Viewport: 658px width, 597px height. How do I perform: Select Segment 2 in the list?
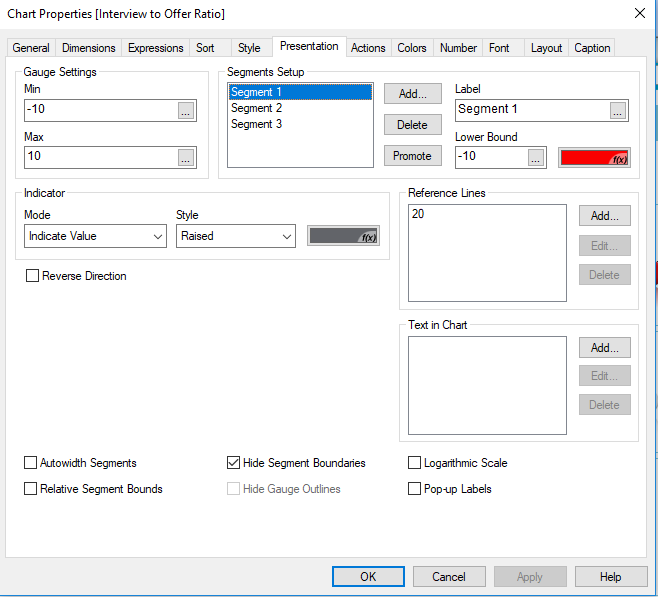point(300,108)
